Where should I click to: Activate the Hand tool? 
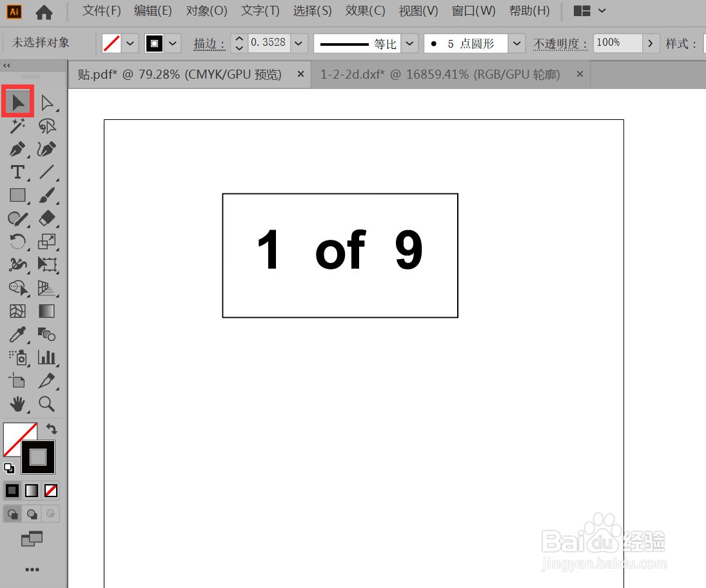18,404
